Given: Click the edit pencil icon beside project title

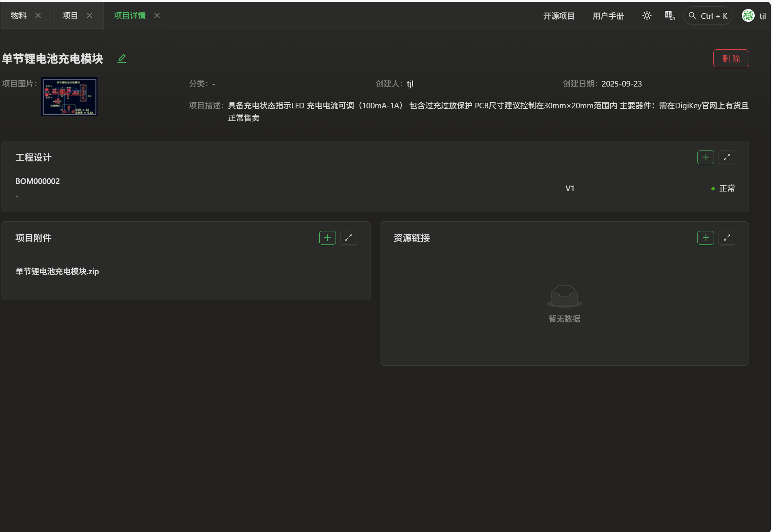Looking at the screenshot, I should tap(122, 59).
